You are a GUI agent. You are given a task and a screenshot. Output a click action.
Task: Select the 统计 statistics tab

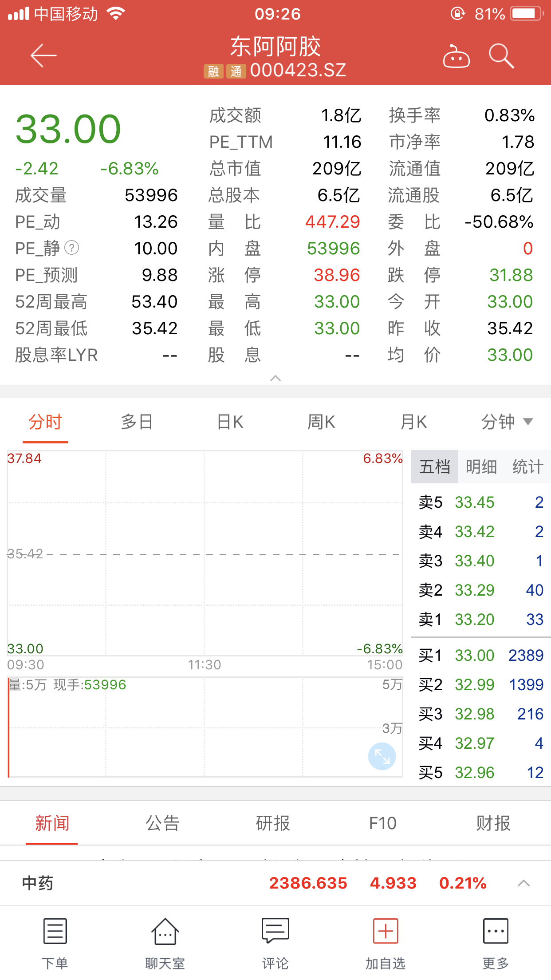528,467
